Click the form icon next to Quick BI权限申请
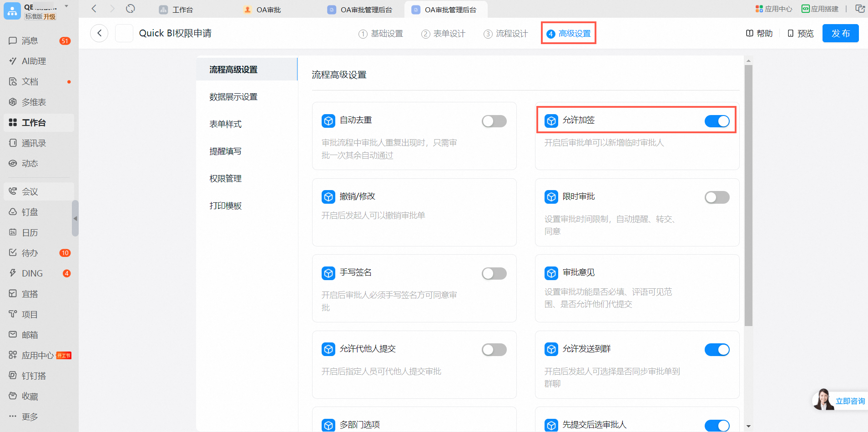Viewport: 868px width, 432px height. [124, 33]
